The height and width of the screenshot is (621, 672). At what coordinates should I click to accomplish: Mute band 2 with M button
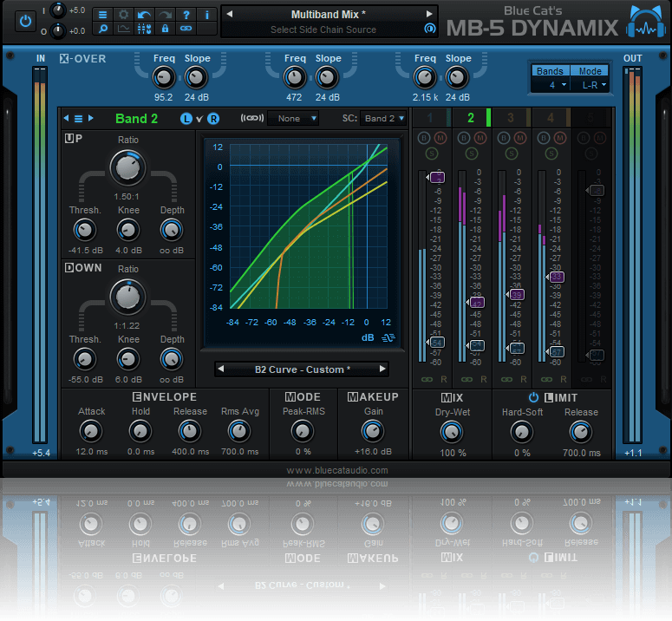click(479, 139)
